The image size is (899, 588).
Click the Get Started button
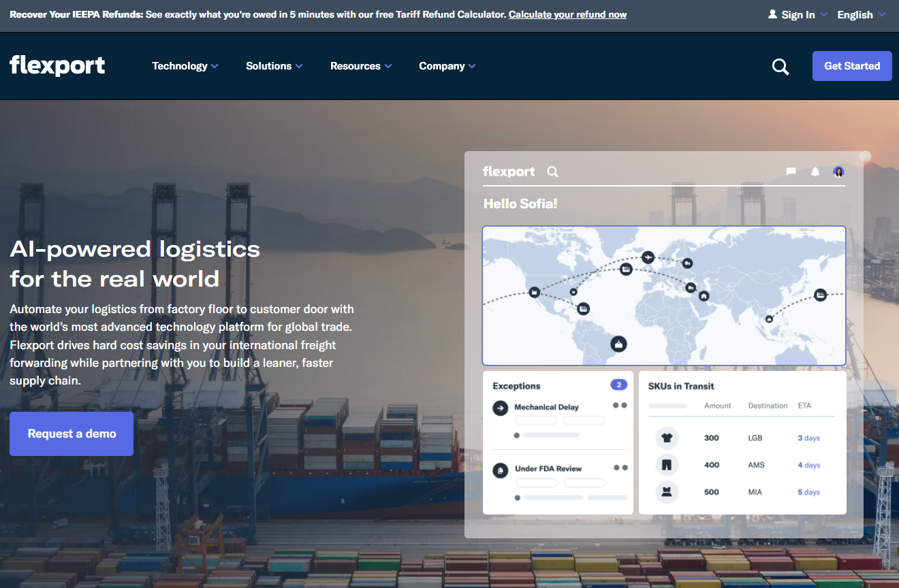(852, 66)
